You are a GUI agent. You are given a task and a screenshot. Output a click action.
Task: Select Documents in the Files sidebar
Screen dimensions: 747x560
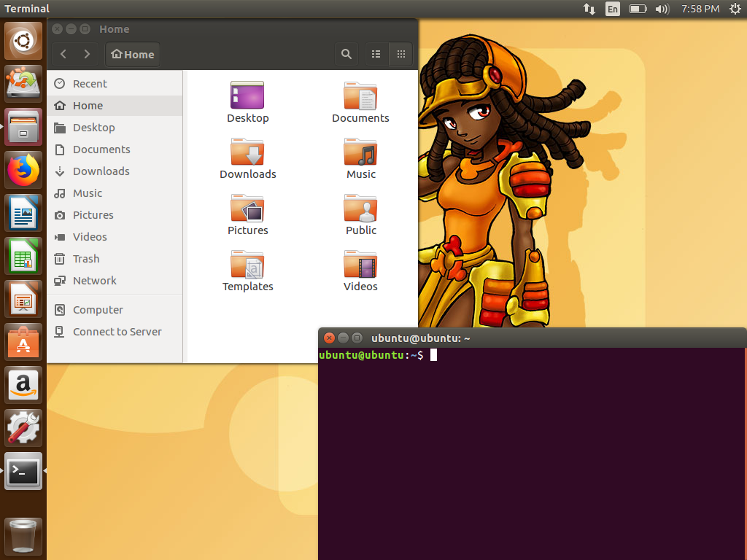(x=115, y=149)
